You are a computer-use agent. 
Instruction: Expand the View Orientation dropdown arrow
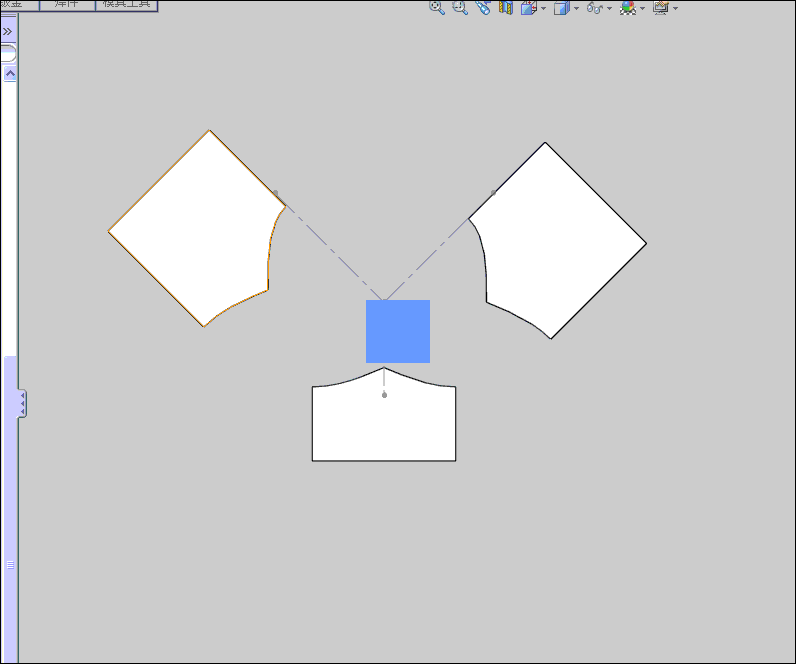point(543,8)
